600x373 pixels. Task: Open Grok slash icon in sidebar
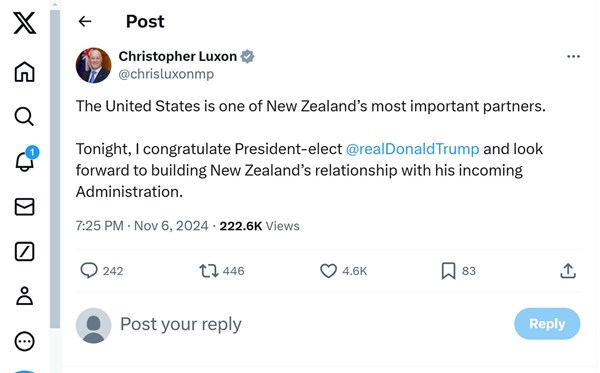coord(24,251)
